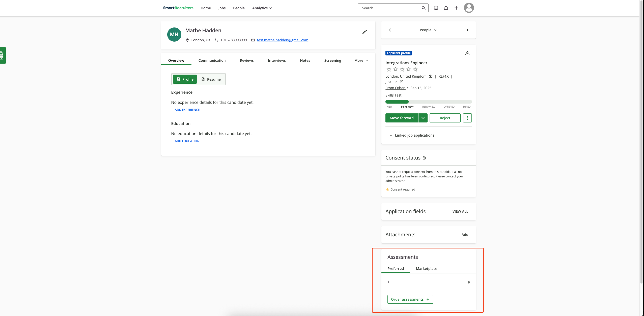Viewport: 644px width, 316px height.
Task: Open the profile avatar menu
Action: coord(469,8)
